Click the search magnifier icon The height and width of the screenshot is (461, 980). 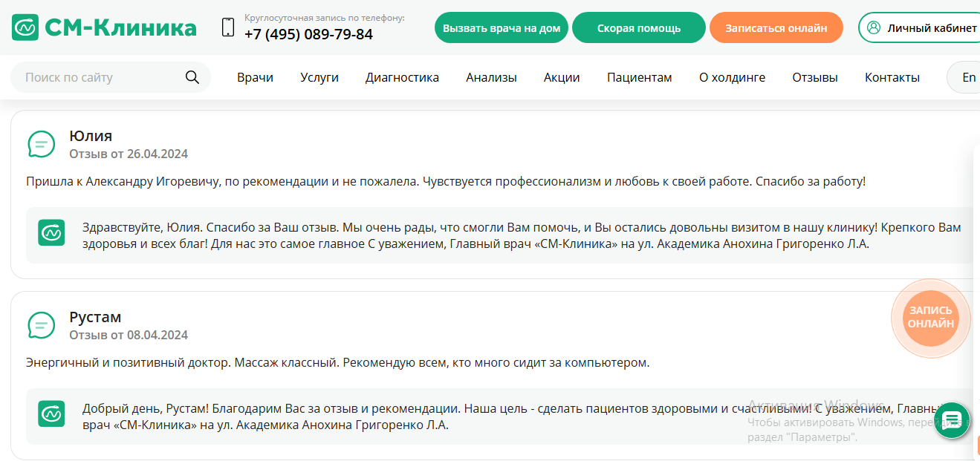coord(192,76)
